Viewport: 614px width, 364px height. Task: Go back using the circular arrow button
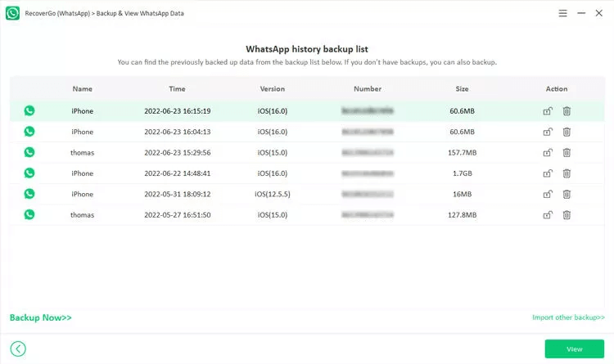(18, 349)
